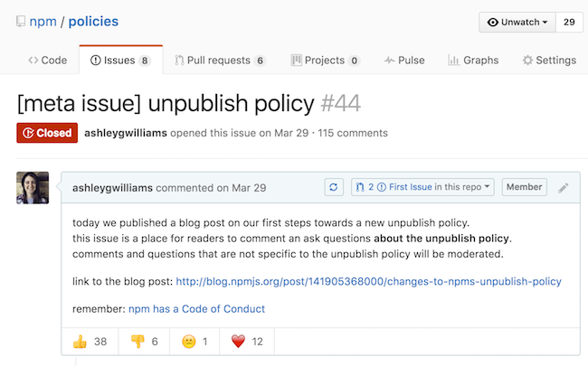The image size is (588, 366).
Task: Open ashleygwilliams link in comment header
Action: [112, 188]
